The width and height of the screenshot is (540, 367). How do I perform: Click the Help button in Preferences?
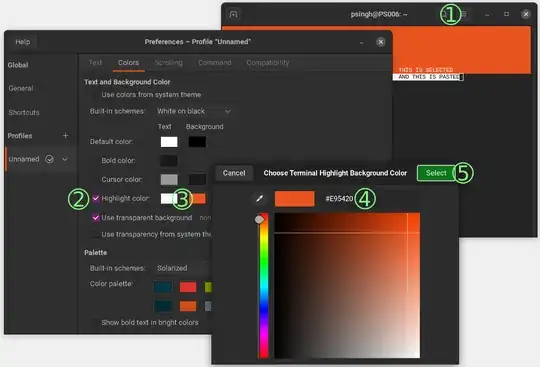coord(22,42)
